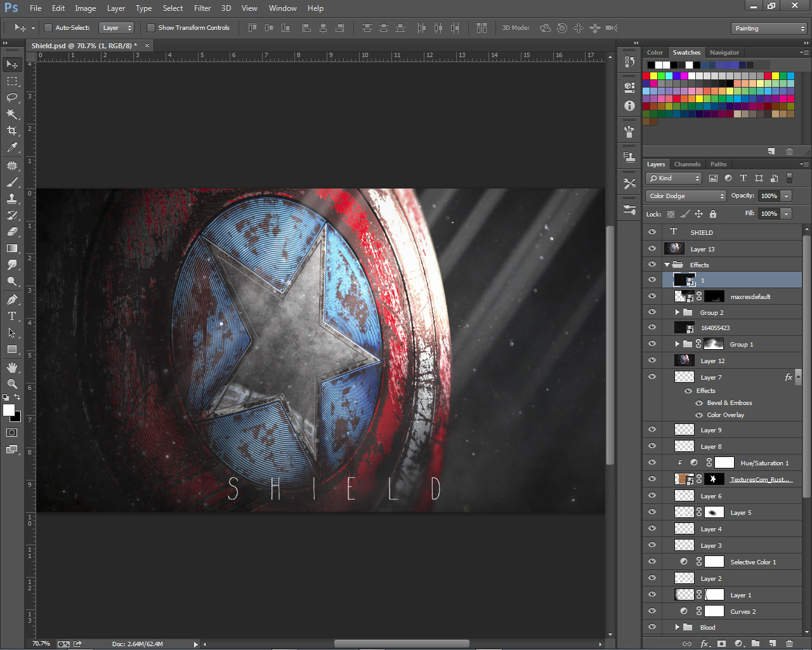Open the Kind filter dropdown

click(x=674, y=178)
